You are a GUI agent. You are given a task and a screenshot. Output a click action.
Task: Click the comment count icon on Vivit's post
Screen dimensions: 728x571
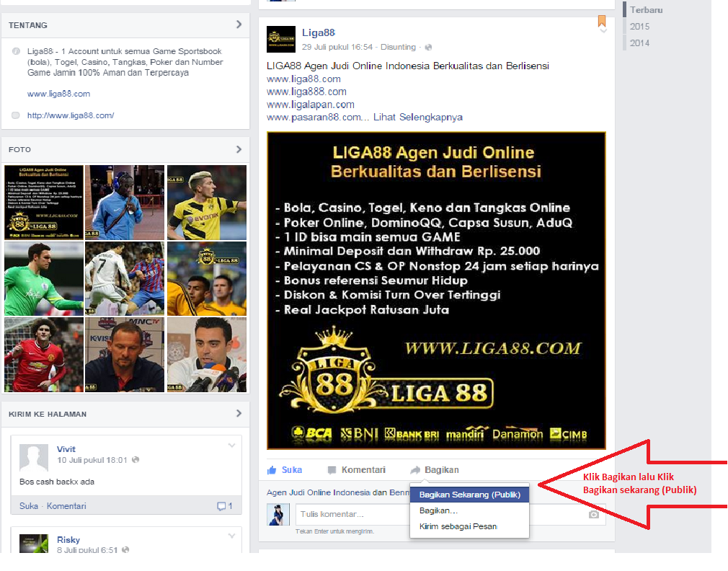221,506
